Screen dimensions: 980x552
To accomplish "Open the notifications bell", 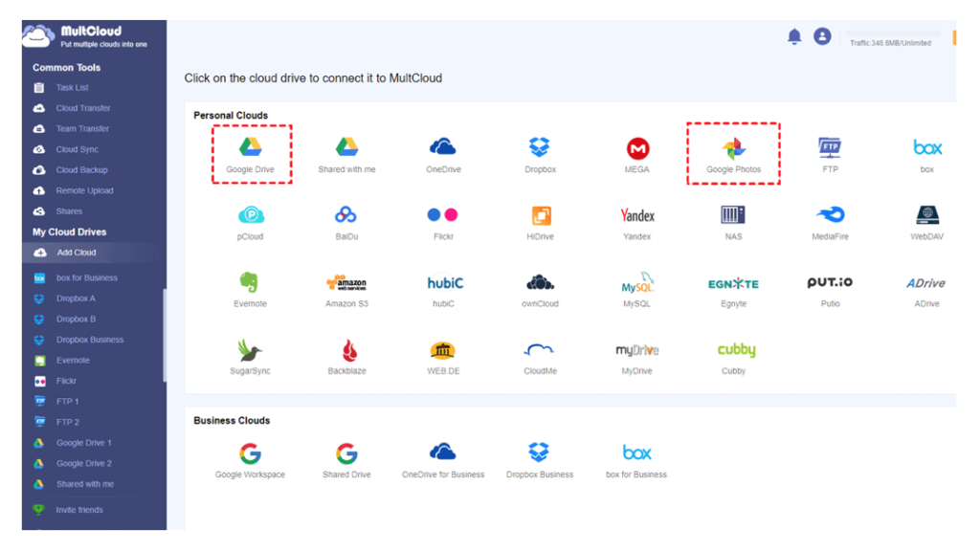I will pos(794,36).
